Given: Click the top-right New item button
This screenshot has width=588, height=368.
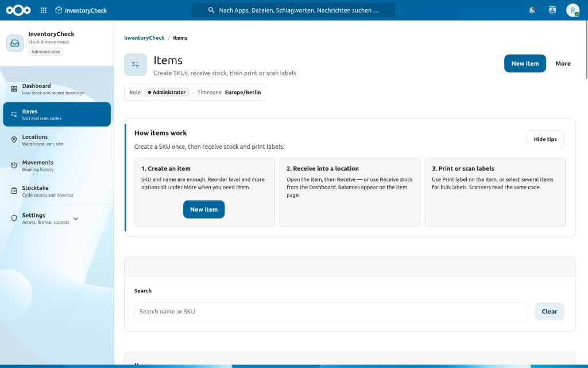Looking at the screenshot, I should pyautogui.click(x=525, y=63).
